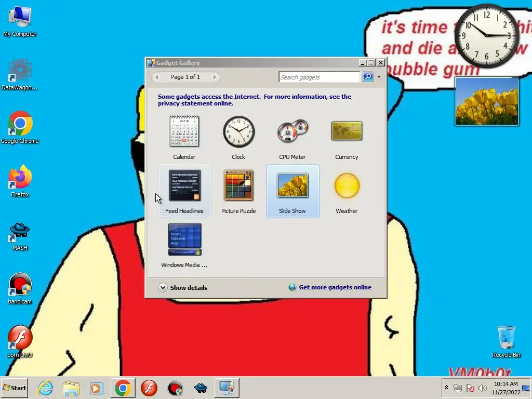Image resolution: width=532 pixels, height=399 pixels.
Task: Click in the Search gadgets field
Action: [x=319, y=77]
